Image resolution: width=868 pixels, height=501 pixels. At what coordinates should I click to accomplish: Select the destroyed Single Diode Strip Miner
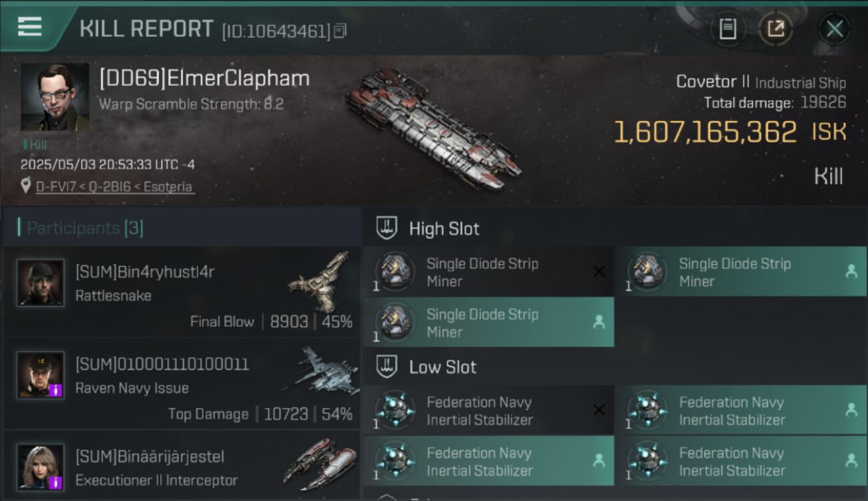click(x=488, y=272)
